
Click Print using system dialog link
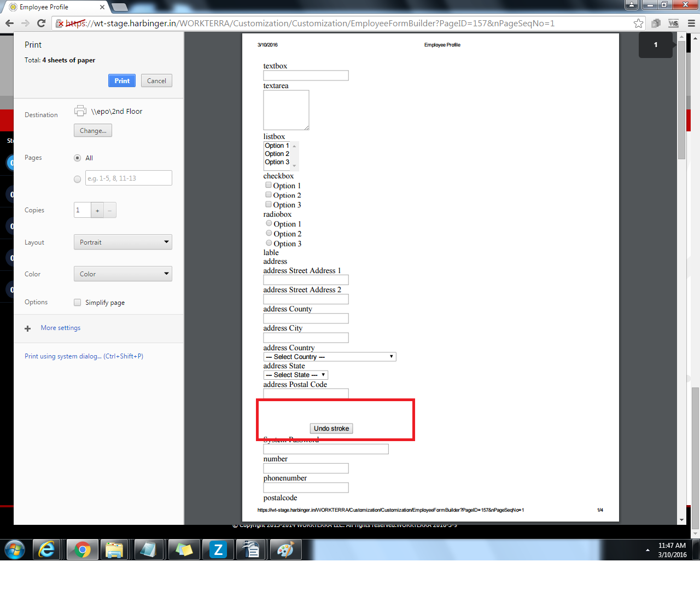[84, 356]
